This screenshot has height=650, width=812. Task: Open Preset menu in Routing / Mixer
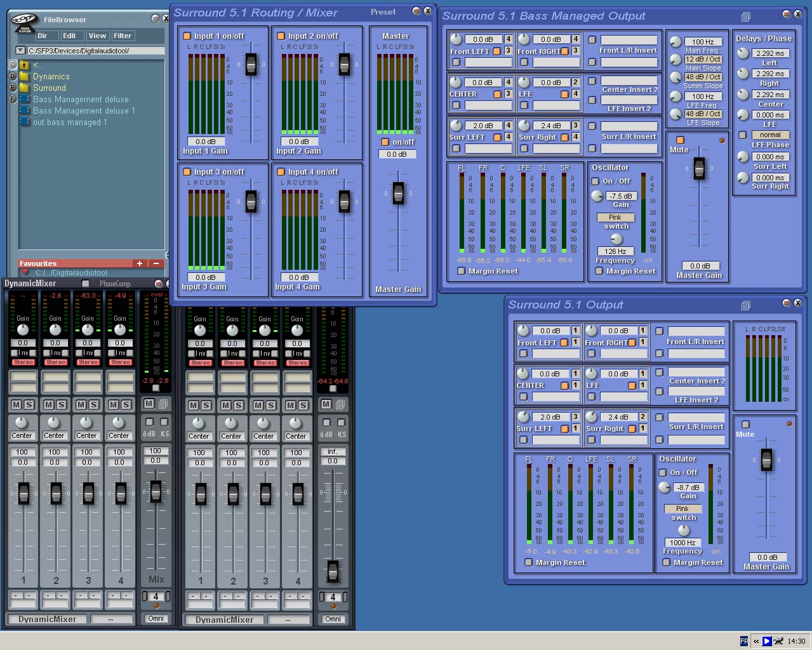(383, 12)
